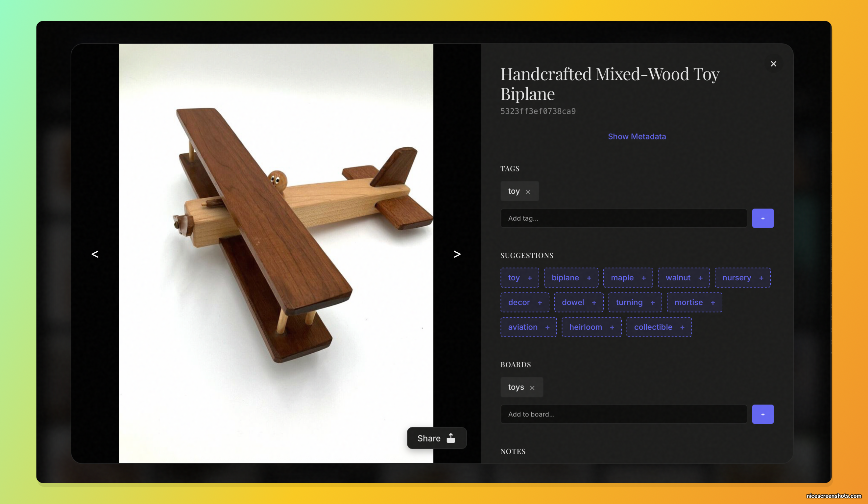This screenshot has width=868, height=504.
Task: Add the suggested 'nursery' tag
Action: click(742, 278)
